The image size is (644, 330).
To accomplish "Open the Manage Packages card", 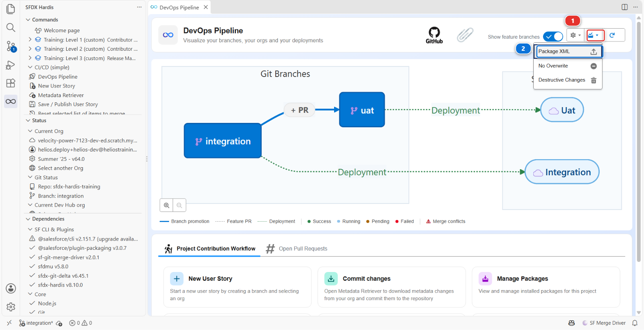I will 546,287.
